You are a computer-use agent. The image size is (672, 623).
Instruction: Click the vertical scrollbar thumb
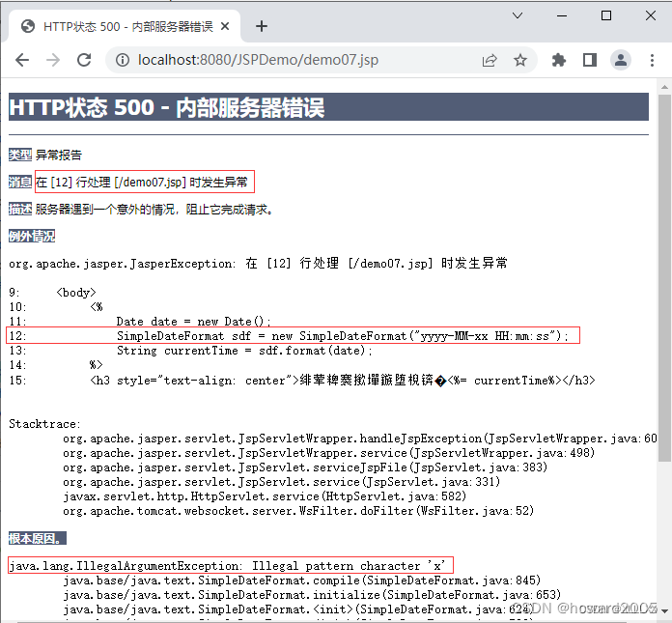(664, 279)
